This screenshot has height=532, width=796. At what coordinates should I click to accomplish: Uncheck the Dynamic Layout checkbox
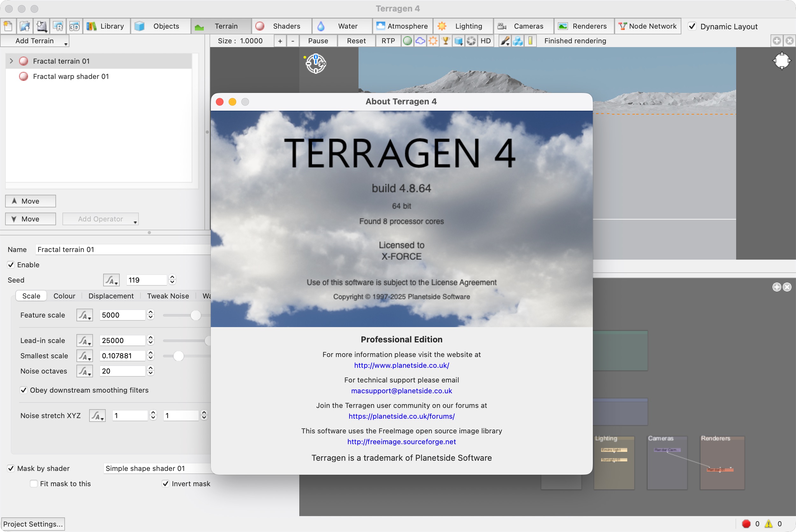pyautogui.click(x=692, y=26)
